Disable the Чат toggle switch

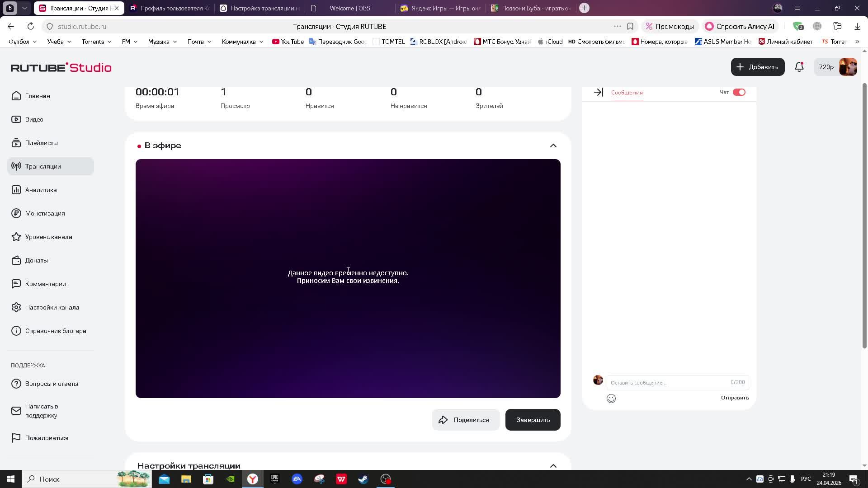pyautogui.click(x=739, y=92)
